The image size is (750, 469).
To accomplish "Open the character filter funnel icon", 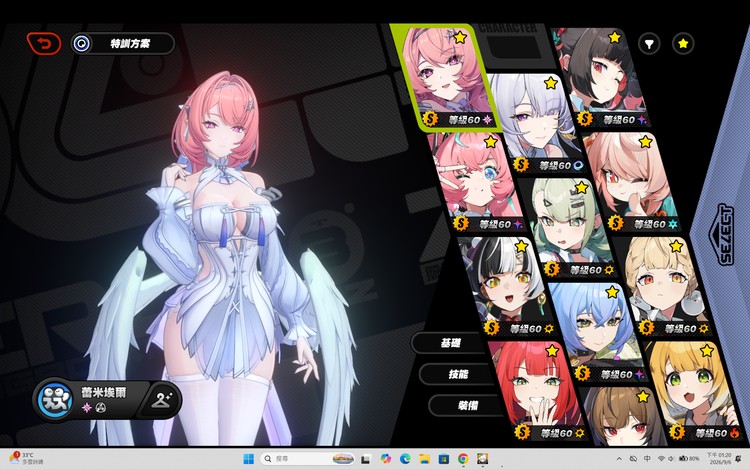I will [649, 44].
